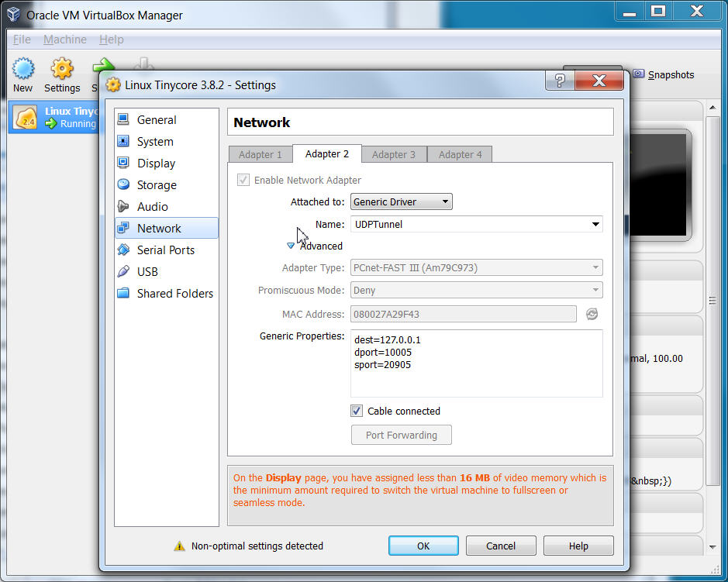Toggle the Enable Network Adapter checkbox
The height and width of the screenshot is (582, 728).
point(243,180)
